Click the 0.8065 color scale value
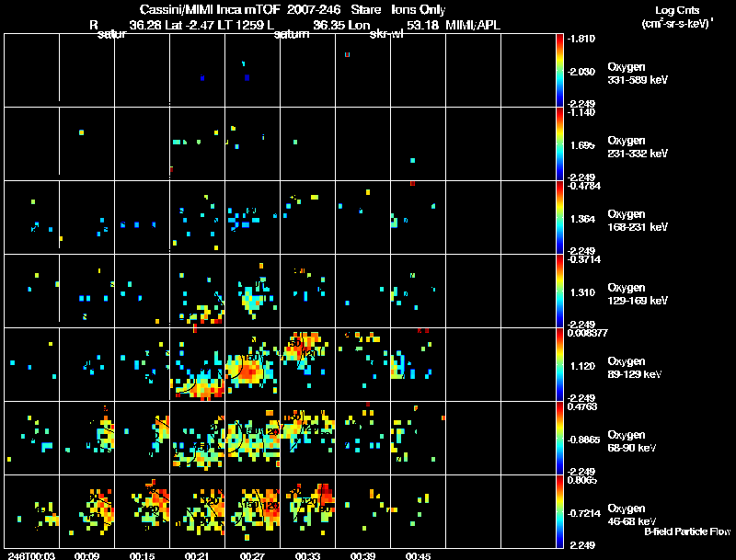The image size is (736, 560). (x=582, y=480)
